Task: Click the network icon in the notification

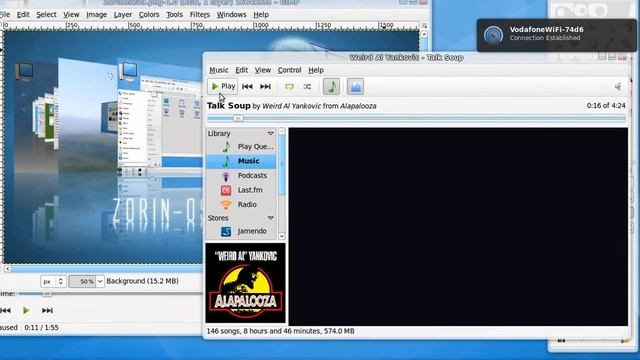Action: [493, 35]
